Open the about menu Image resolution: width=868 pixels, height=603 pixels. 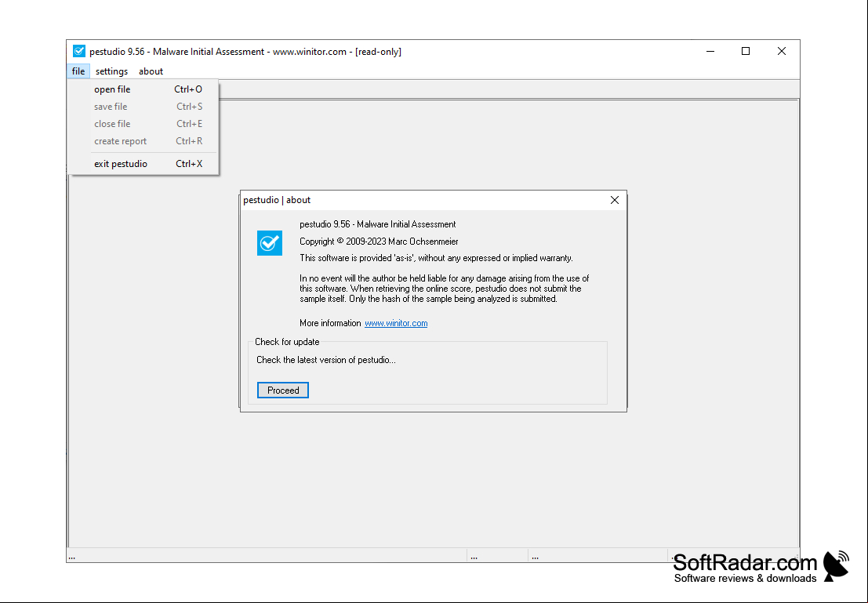[151, 71]
